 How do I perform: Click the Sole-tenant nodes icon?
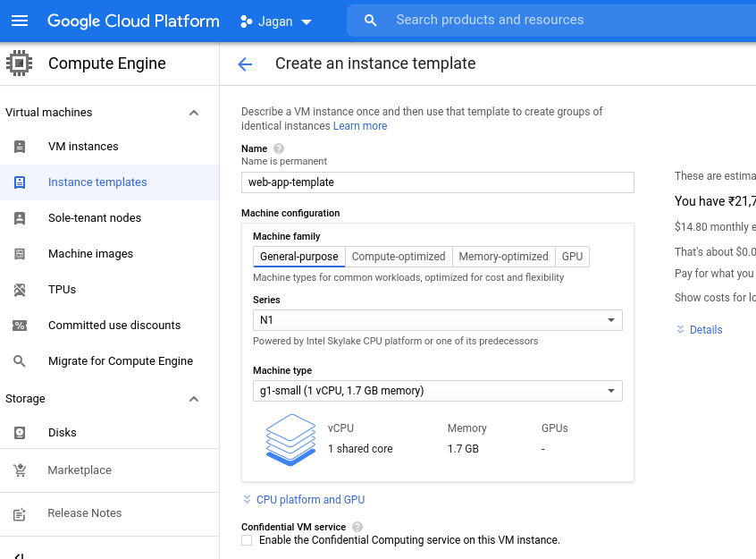click(x=20, y=218)
